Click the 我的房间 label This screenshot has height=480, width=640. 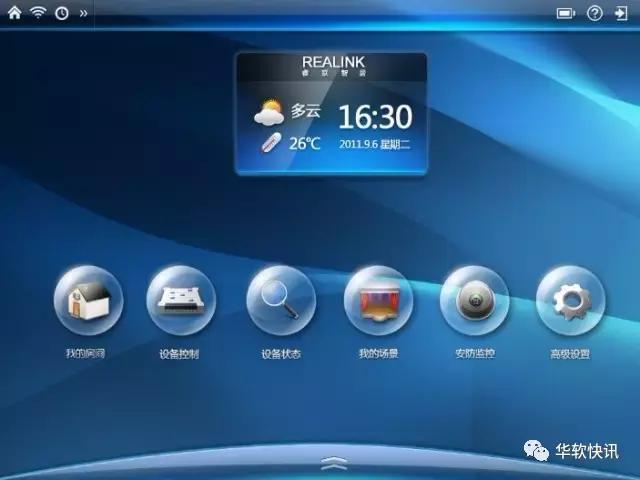pos(86,353)
